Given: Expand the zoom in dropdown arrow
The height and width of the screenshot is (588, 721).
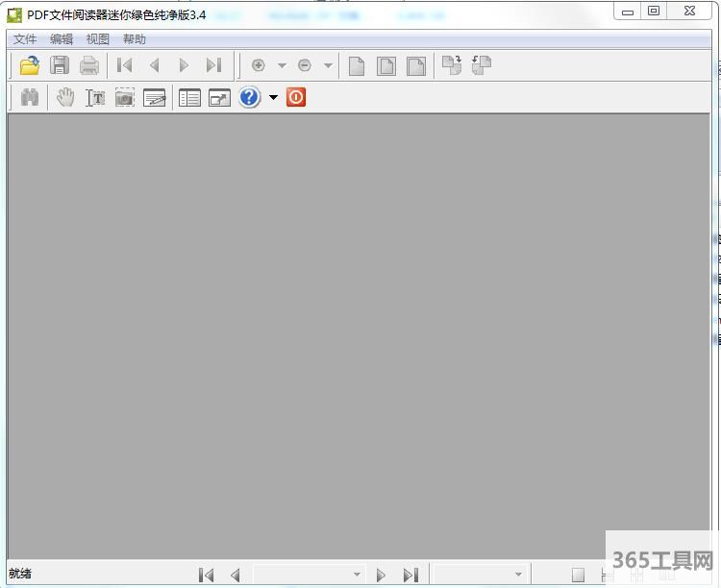Looking at the screenshot, I should (282, 65).
